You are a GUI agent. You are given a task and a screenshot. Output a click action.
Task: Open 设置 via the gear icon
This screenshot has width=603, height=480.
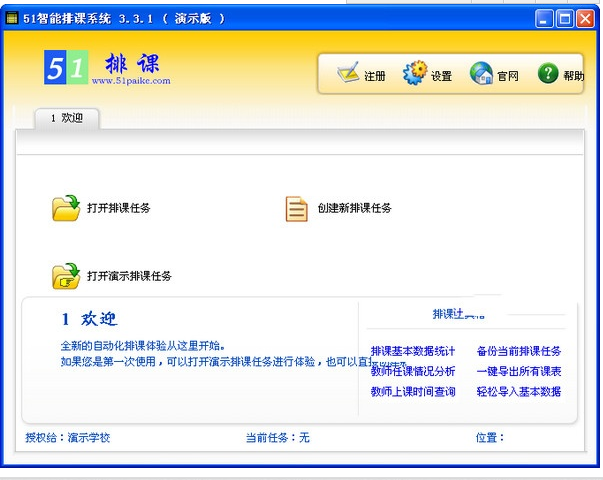[x=414, y=74]
